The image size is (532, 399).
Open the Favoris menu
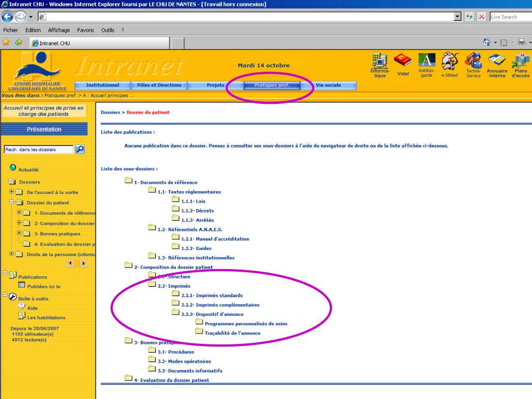[x=85, y=30]
